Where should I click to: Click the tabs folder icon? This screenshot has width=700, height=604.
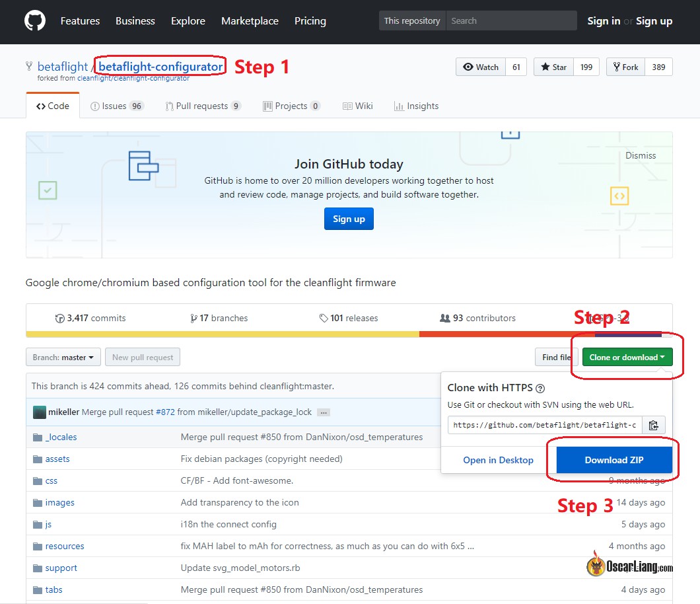[x=38, y=590]
